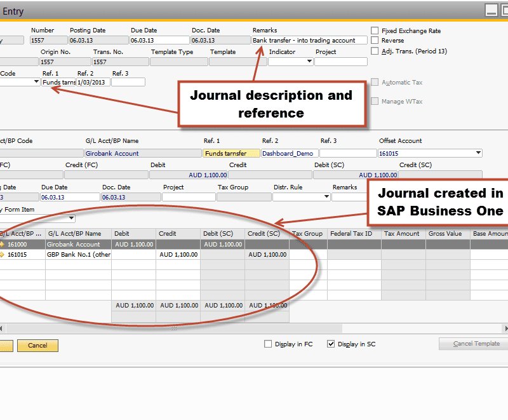Screen dimensions: 508x420
Task: Toggle the Manage WTax checkbox
Action: pyautogui.click(x=375, y=102)
